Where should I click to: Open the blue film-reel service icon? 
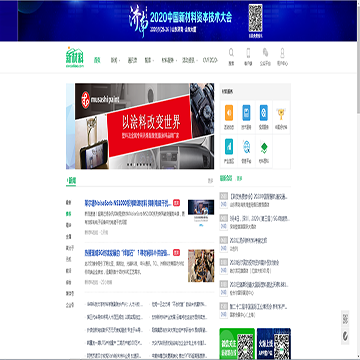pyautogui.click(x=264, y=113)
